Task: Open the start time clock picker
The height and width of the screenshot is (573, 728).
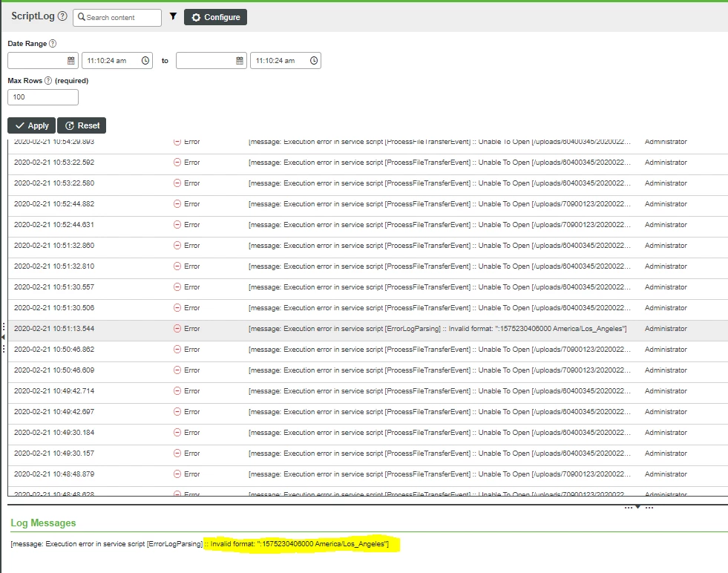Action: tap(145, 60)
